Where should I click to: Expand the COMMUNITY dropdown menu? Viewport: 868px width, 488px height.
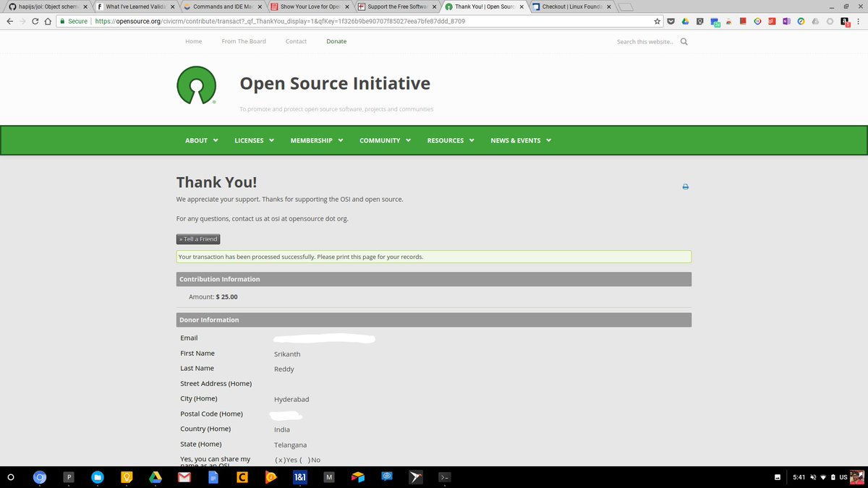click(x=386, y=140)
